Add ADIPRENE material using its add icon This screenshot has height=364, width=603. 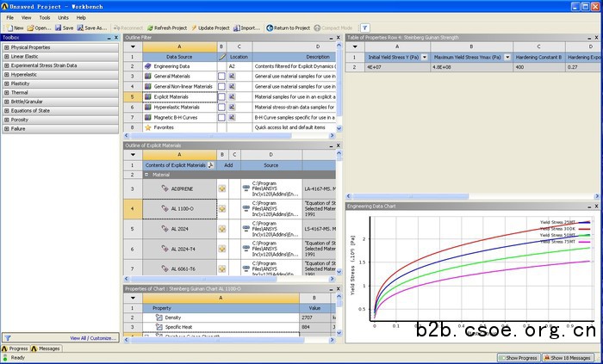(x=221, y=188)
